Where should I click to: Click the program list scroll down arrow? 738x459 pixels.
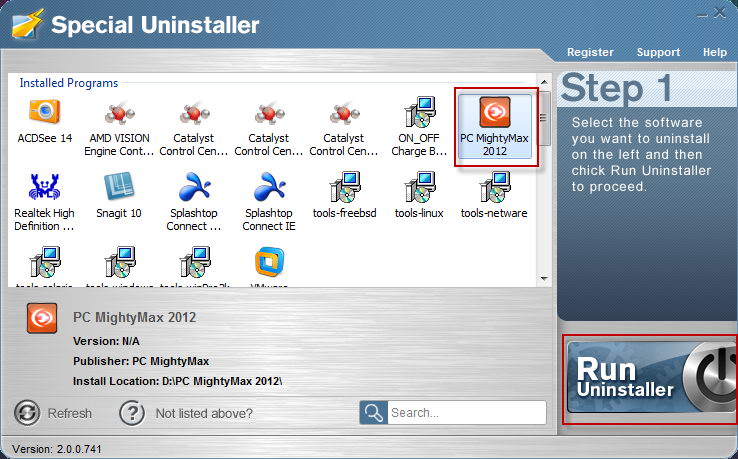tap(544, 279)
